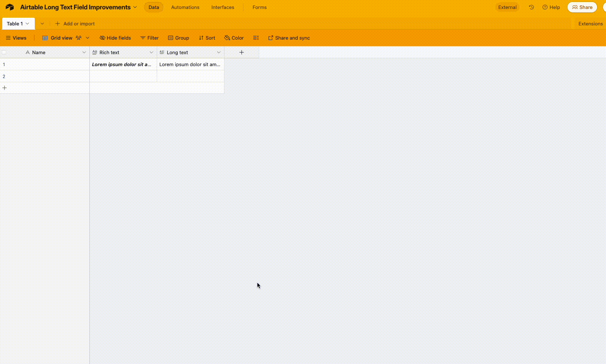Click Add or import
Image resolution: width=606 pixels, height=364 pixels.
(x=75, y=24)
